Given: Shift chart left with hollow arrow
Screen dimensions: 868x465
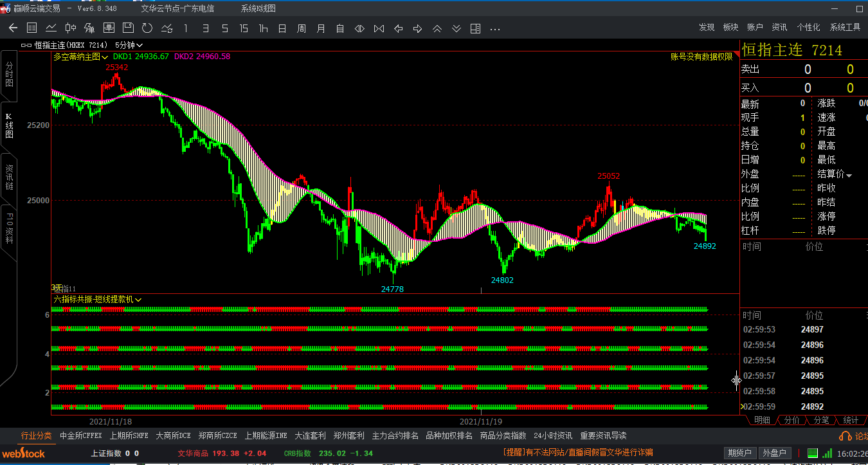Looking at the screenshot, I should click(x=398, y=28).
